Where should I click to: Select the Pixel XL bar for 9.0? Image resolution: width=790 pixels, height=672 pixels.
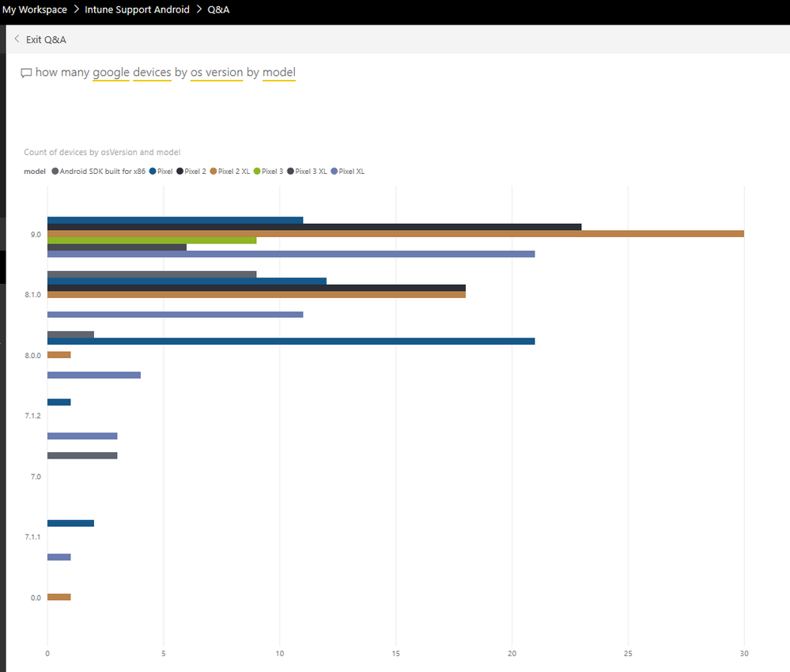click(291, 254)
